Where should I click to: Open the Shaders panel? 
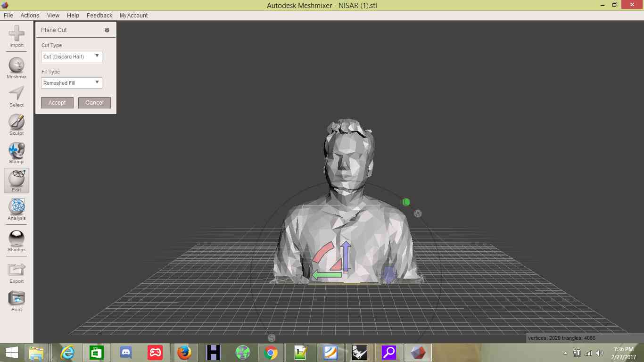[17, 241]
